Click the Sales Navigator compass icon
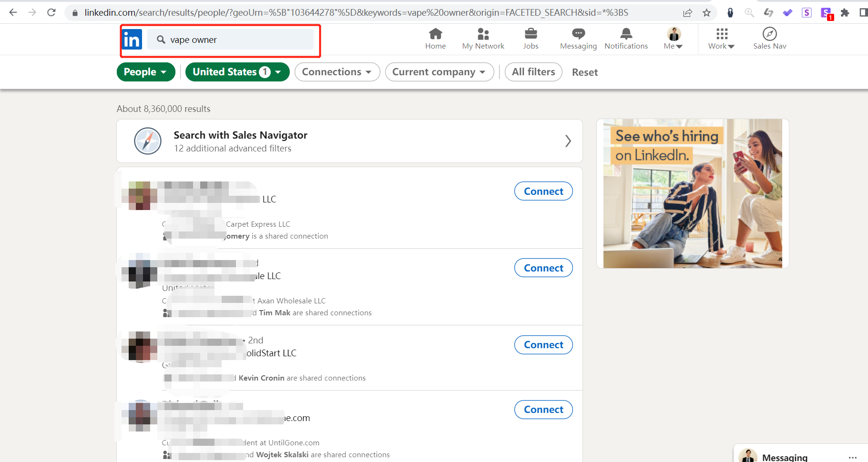868x462 pixels. (x=148, y=141)
